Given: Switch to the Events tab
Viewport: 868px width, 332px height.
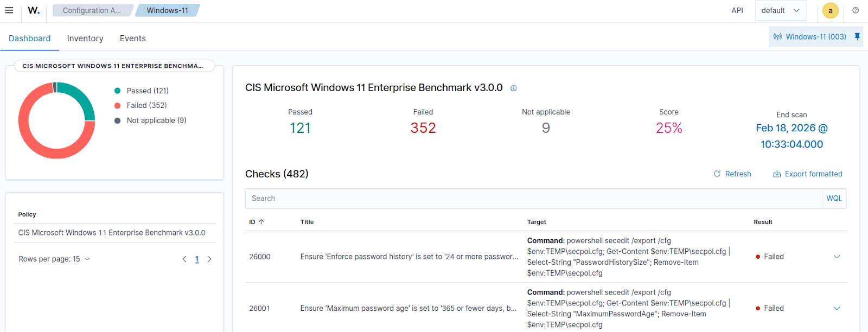Looking at the screenshot, I should coord(133,39).
